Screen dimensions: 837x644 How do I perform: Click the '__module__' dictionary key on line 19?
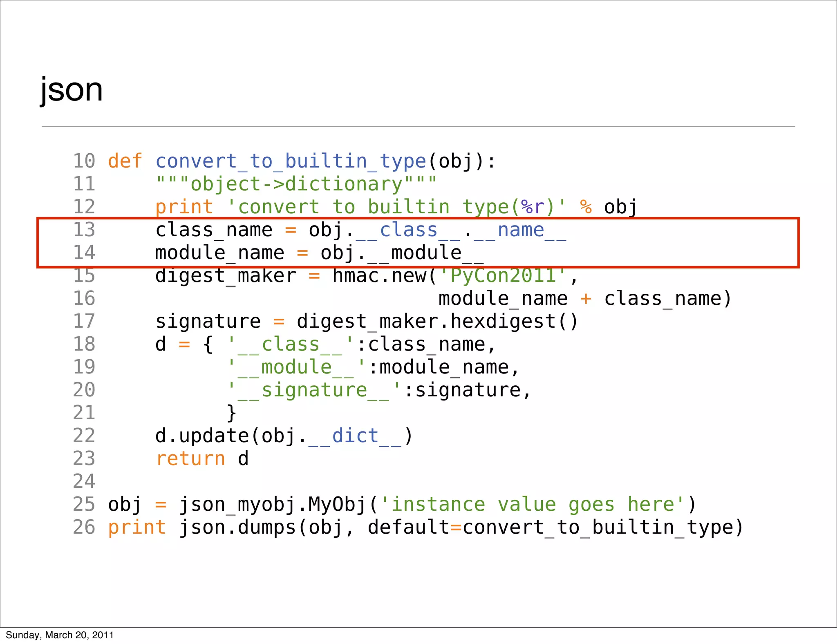point(296,368)
